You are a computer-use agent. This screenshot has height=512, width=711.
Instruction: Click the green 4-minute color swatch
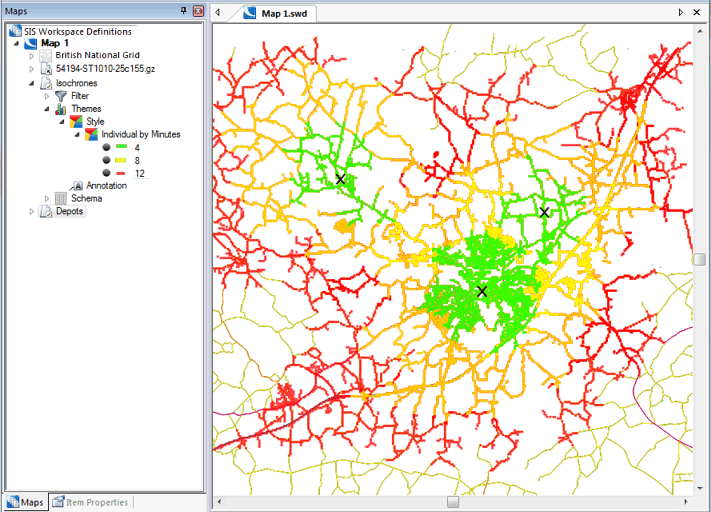[121, 147]
